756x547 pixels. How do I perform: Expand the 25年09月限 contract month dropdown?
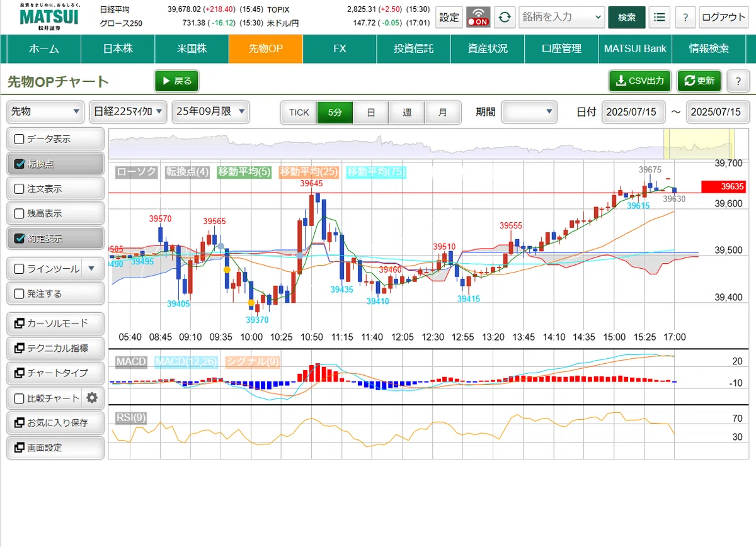pos(211,111)
